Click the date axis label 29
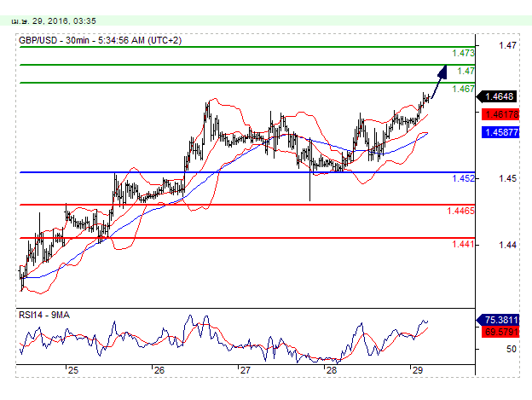532x400 pixels. coord(418,370)
